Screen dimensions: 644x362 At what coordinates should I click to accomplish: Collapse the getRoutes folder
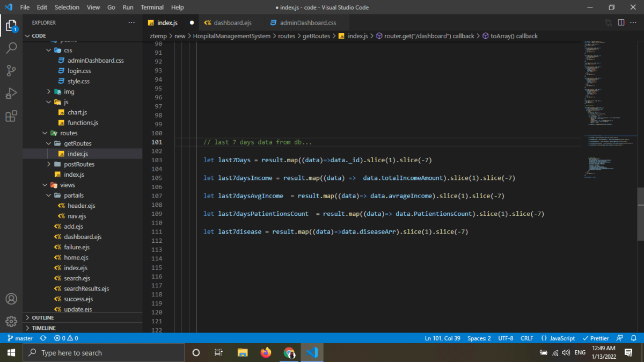(x=83, y=143)
